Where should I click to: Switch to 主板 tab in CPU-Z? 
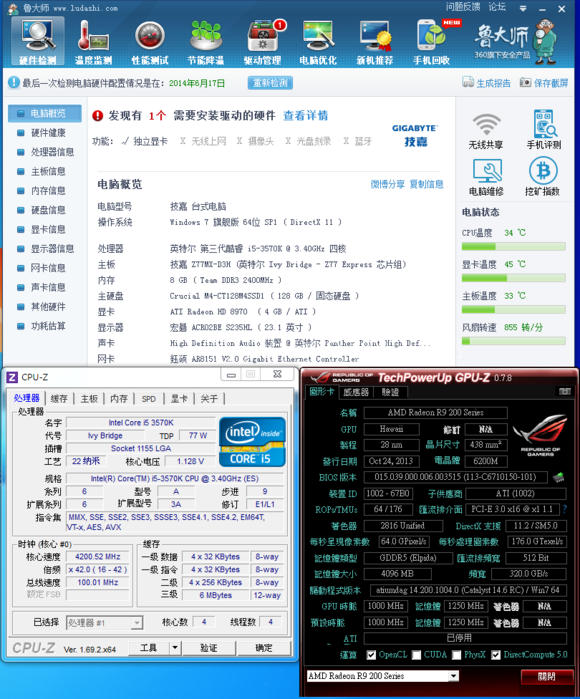click(89, 399)
